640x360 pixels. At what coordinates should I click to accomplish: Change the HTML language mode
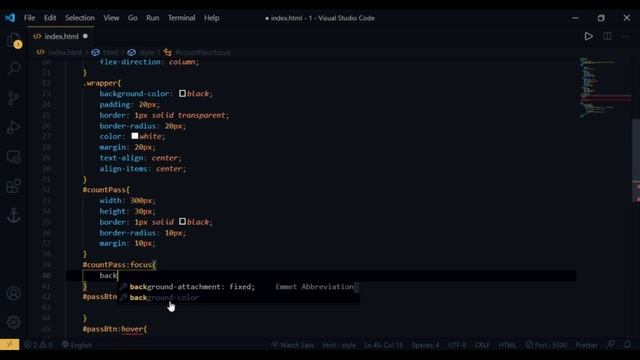coord(507,345)
